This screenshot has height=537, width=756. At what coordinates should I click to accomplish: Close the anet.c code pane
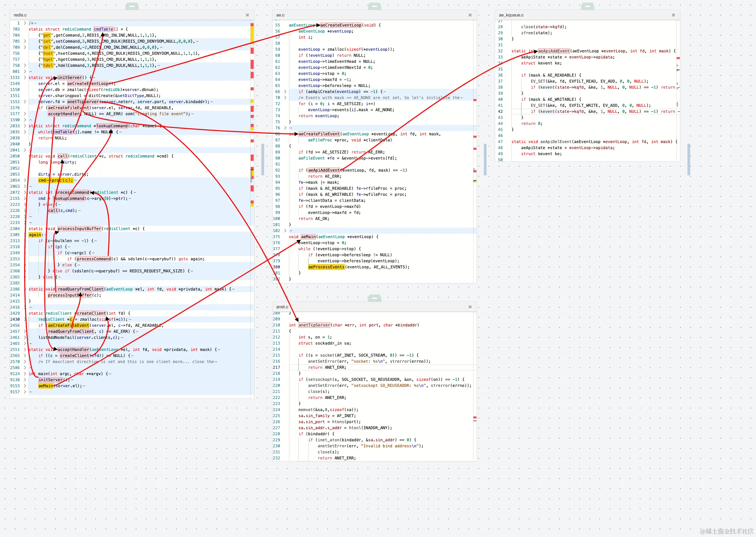[470, 307]
